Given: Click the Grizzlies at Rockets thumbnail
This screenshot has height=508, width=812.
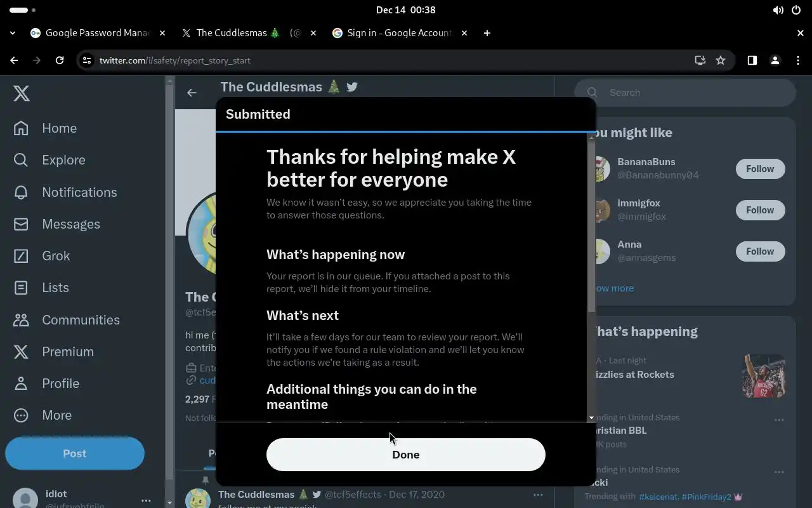Looking at the screenshot, I should click(x=764, y=376).
